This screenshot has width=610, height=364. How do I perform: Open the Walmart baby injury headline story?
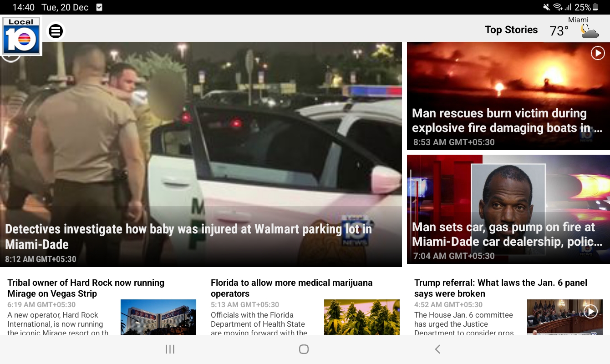(188, 237)
